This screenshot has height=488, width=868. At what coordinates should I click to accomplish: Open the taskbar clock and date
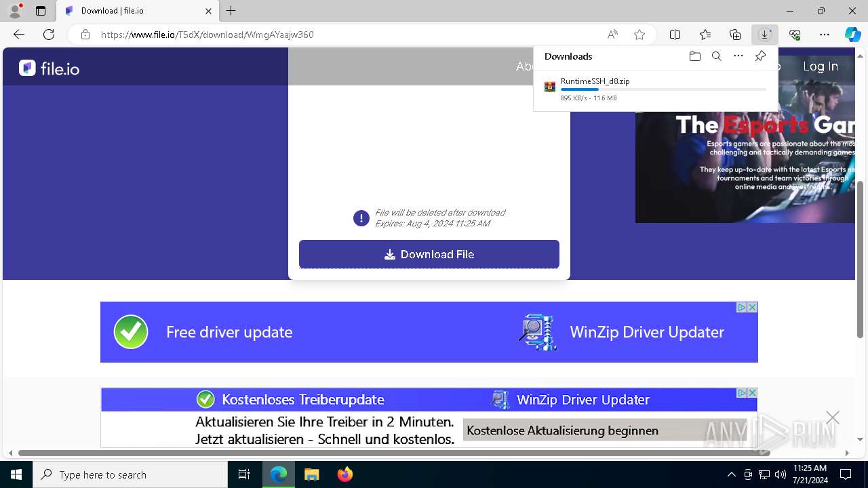tap(810, 474)
